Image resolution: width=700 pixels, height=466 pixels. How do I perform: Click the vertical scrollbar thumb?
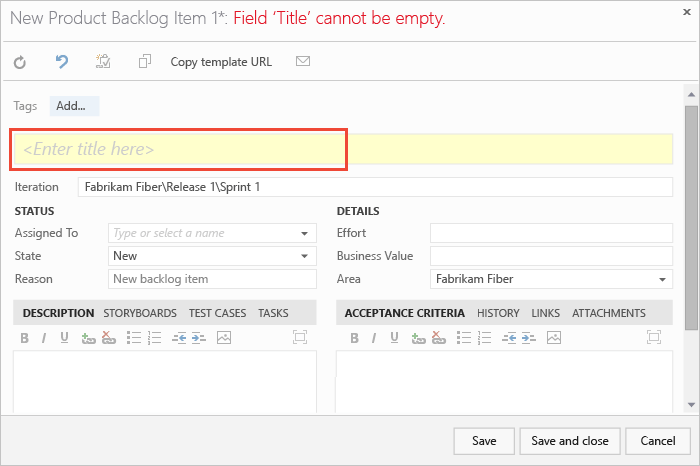[691, 218]
